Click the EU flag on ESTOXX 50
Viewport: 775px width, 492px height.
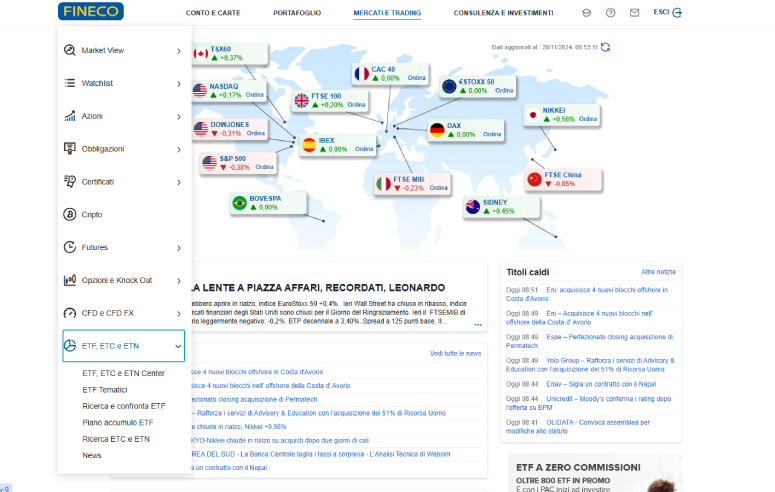tap(449, 87)
